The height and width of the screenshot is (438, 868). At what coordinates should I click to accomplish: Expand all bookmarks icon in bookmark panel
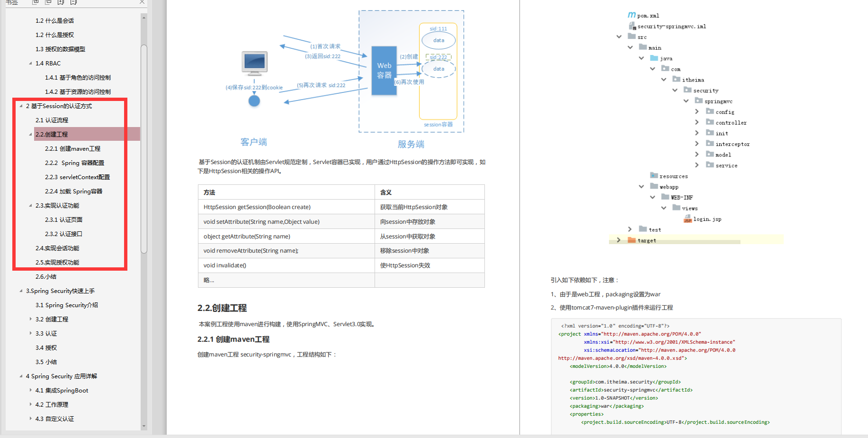35,2
